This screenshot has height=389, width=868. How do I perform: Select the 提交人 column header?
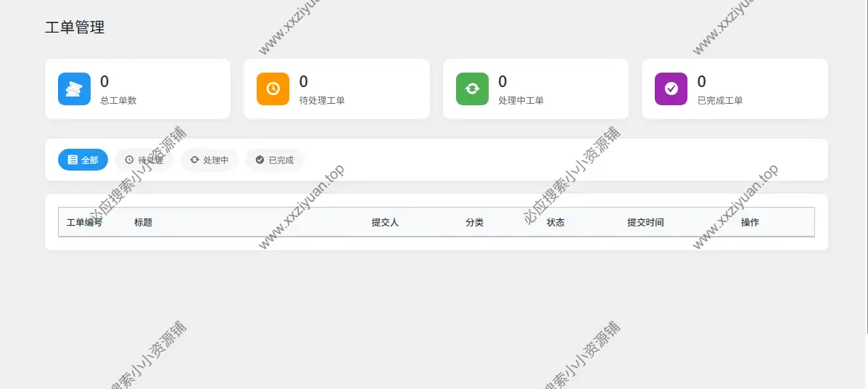click(x=385, y=222)
